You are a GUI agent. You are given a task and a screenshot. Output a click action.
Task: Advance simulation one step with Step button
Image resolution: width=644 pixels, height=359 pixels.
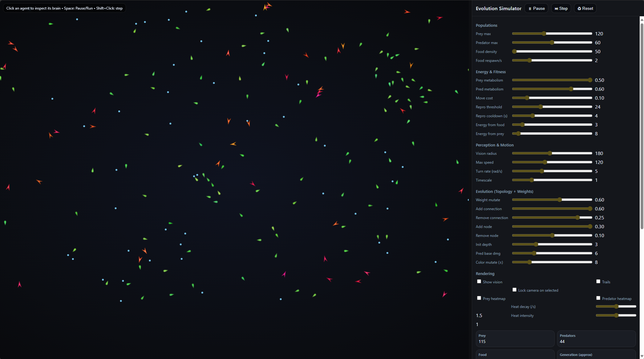(x=561, y=8)
